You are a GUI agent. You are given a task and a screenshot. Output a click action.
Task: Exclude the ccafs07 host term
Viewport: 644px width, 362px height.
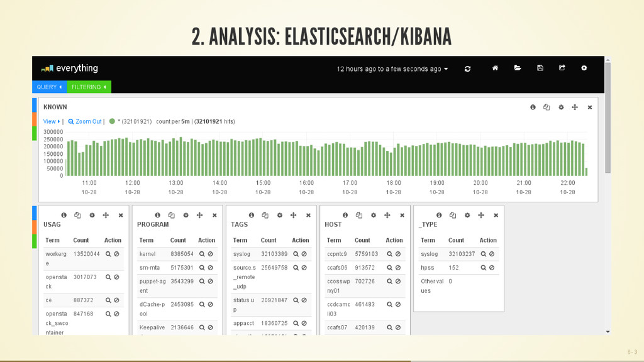(x=398, y=327)
